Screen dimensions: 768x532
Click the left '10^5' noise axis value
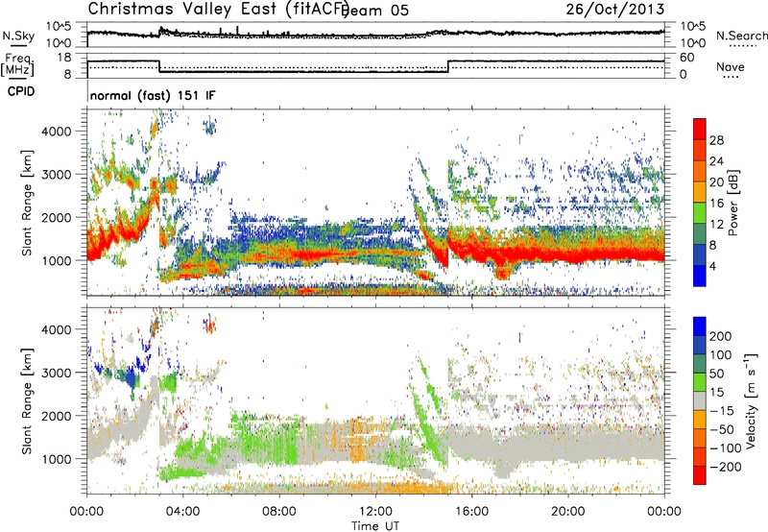click(x=60, y=26)
